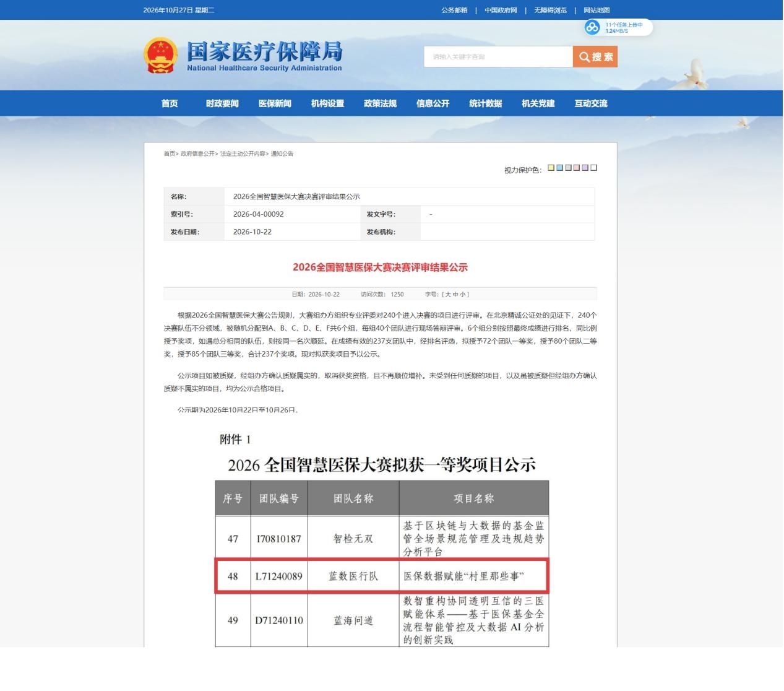Screen dimensions: 784x691
Task: Open the 互动交流 nav menu
Action: [590, 103]
